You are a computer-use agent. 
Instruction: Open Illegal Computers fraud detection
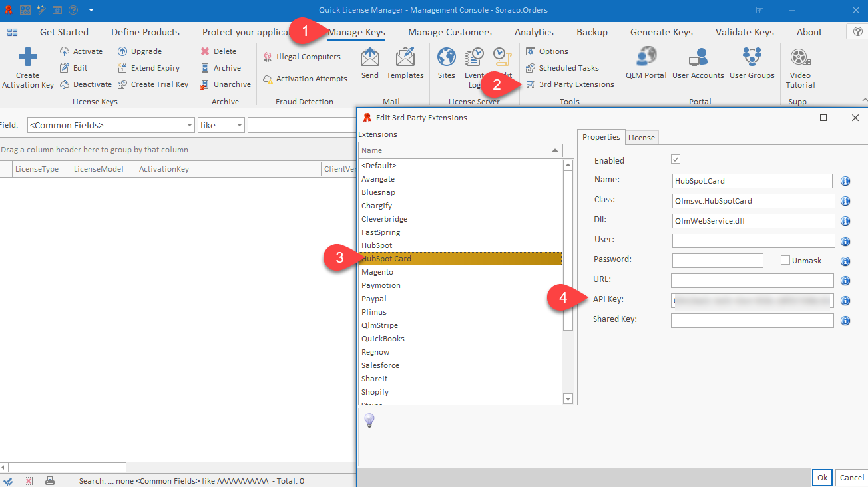(x=302, y=57)
